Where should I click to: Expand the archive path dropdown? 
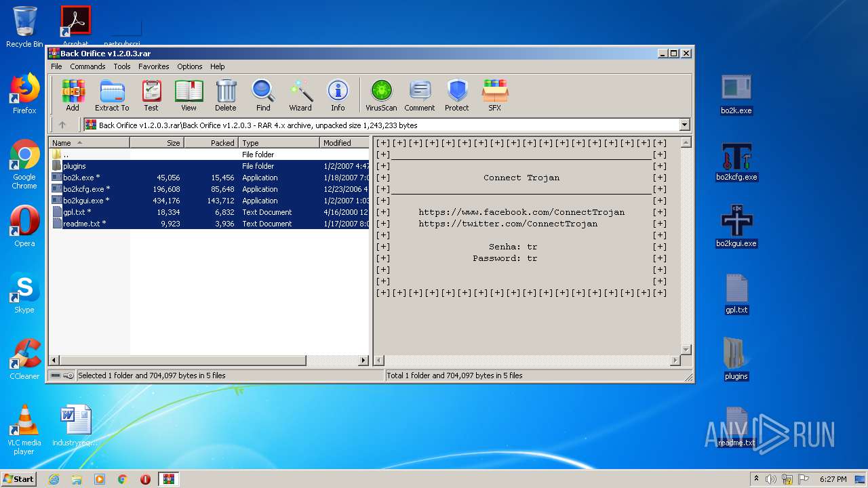tap(684, 125)
